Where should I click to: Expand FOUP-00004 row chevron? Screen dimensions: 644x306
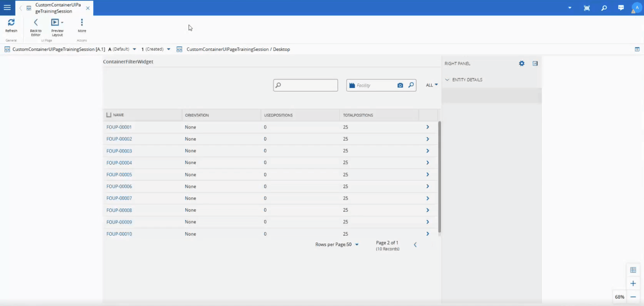click(428, 163)
